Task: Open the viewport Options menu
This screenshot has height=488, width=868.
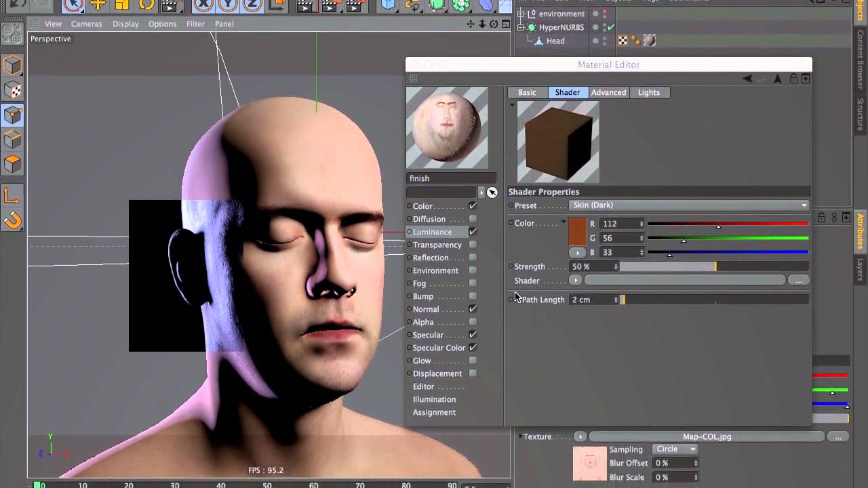Action: (162, 24)
